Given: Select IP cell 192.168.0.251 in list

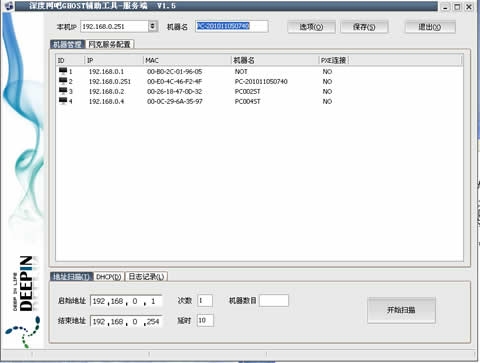Looking at the screenshot, I should [x=110, y=81].
